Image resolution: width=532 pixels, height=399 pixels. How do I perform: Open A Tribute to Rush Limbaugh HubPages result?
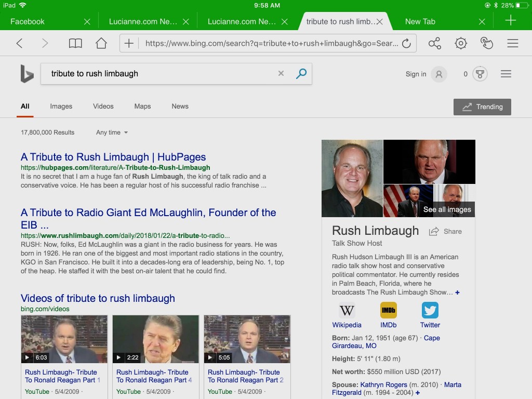[113, 157]
